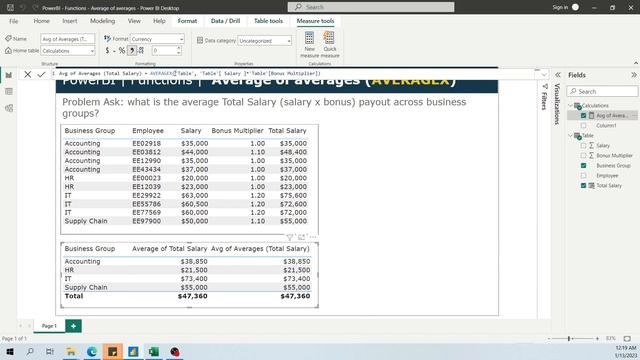Sort by Business Group header in top table
The width and height of the screenshot is (640, 360).
pos(90,131)
